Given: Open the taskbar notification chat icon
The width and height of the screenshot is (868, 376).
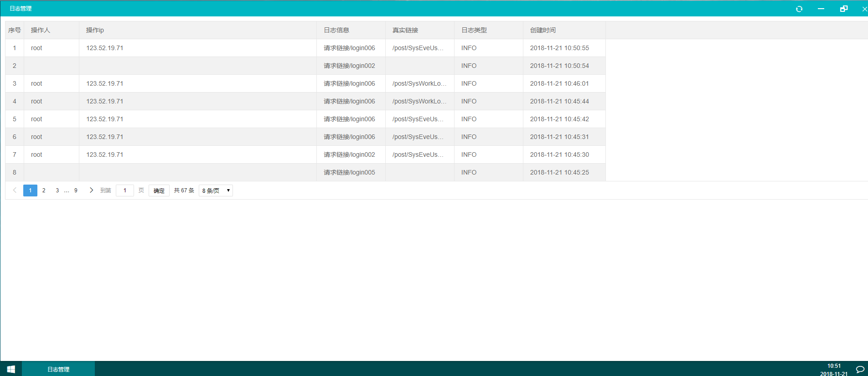Looking at the screenshot, I should pos(860,370).
